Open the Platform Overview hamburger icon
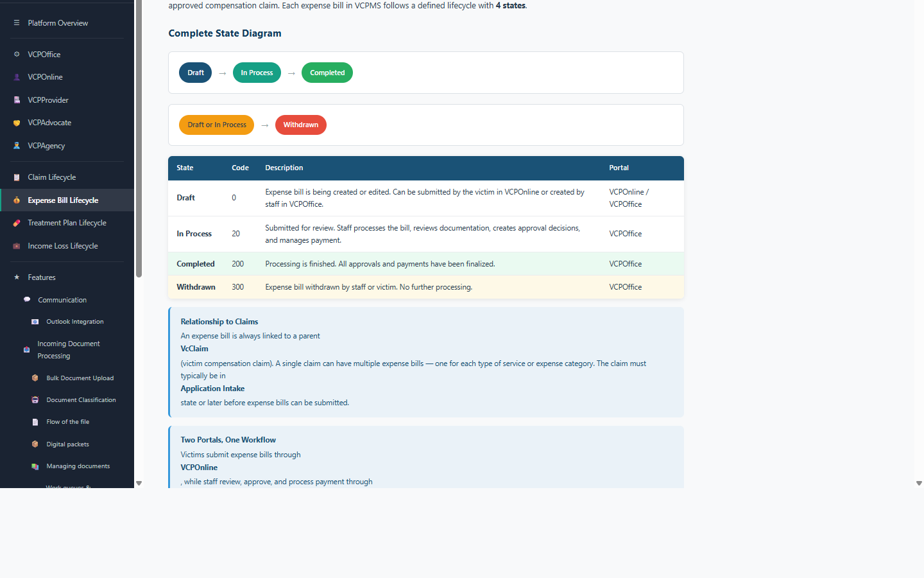Image resolution: width=924 pixels, height=578 pixels. pos(16,22)
